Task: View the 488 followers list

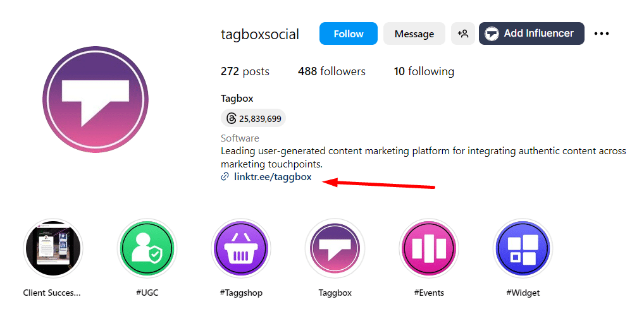Action: tap(331, 71)
